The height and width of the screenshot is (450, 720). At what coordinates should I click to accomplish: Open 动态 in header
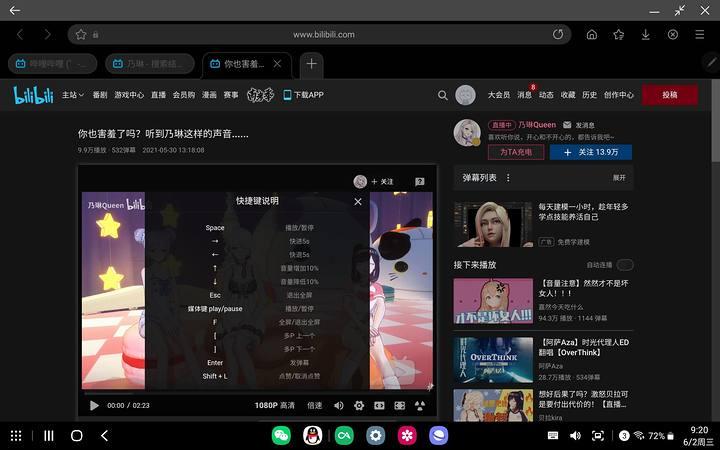tap(546, 95)
